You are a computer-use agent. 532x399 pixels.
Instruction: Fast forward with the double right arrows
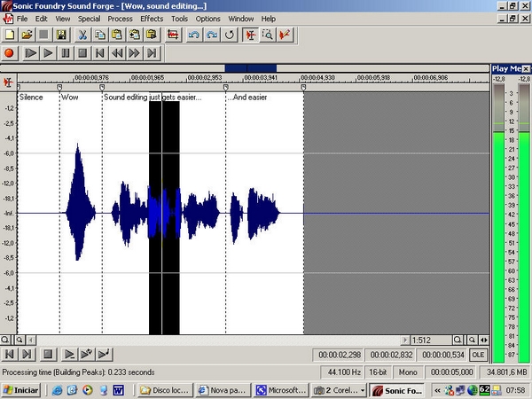[x=135, y=53]
